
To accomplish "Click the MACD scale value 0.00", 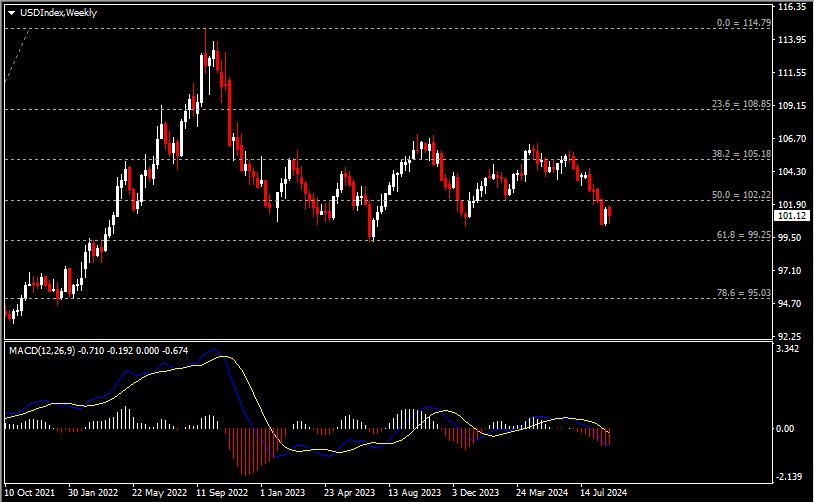I will tap(785, 428).
